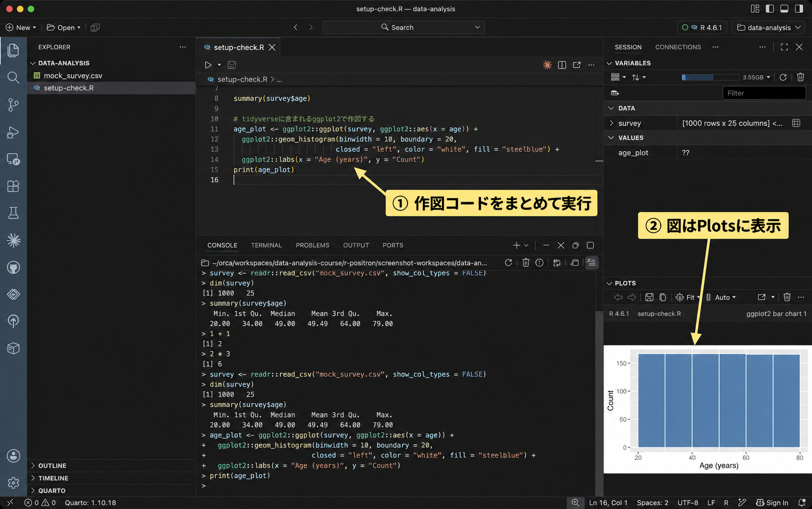Switch to the CONNECTIONS tab
This screenshot has height=509, width=812.
pos(678,47)
